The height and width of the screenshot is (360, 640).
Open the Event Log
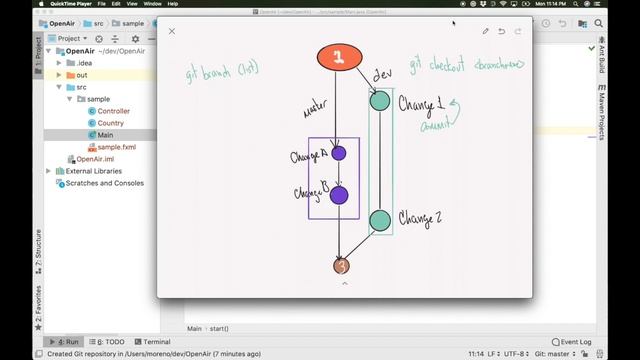(x=571, y=342)
